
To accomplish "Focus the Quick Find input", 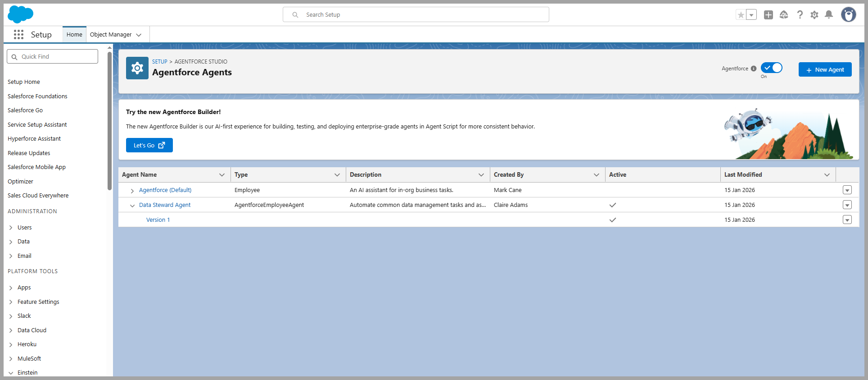I will (53, 56).
